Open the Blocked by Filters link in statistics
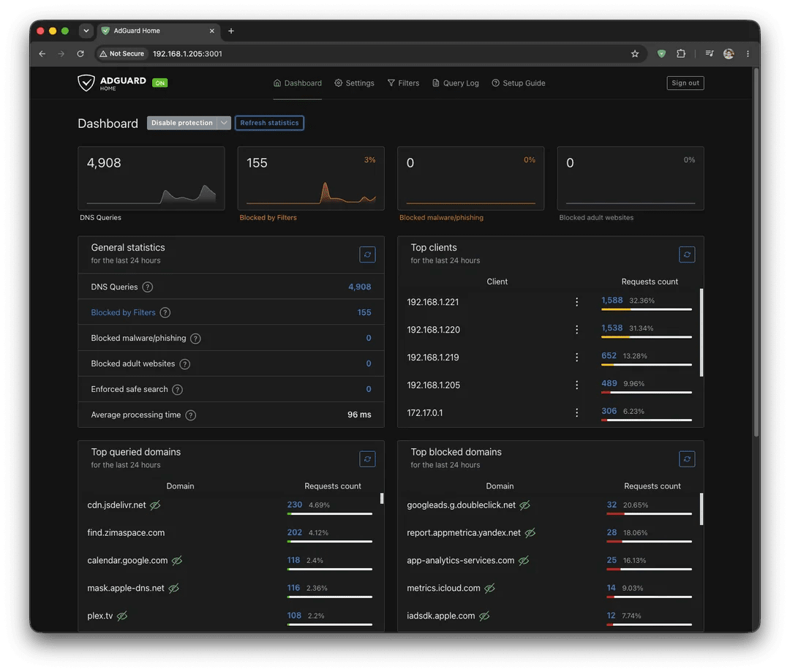Image resolution: width=790 pixels, height=672 pixels. 123,313
